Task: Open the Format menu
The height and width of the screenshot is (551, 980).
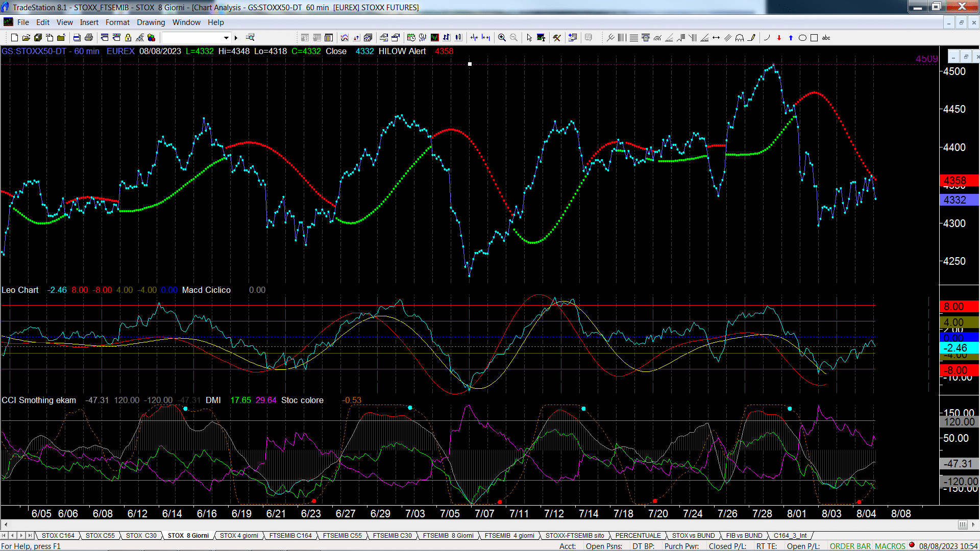Action: pyautogui.click(x=117, y=22)
